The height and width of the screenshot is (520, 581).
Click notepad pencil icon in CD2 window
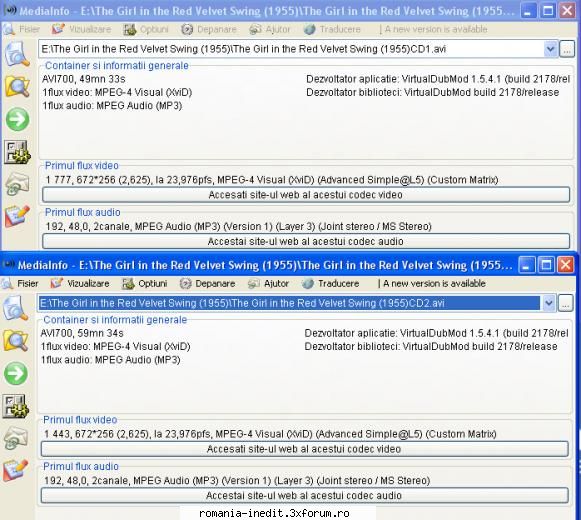pos(16,470)
